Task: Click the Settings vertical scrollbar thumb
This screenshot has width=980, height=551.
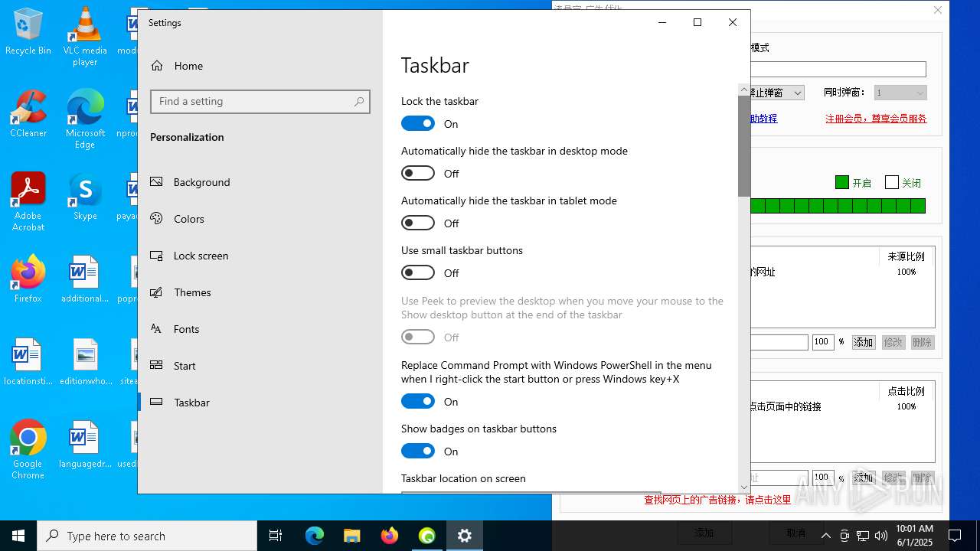Action: [x=744, y=145]
